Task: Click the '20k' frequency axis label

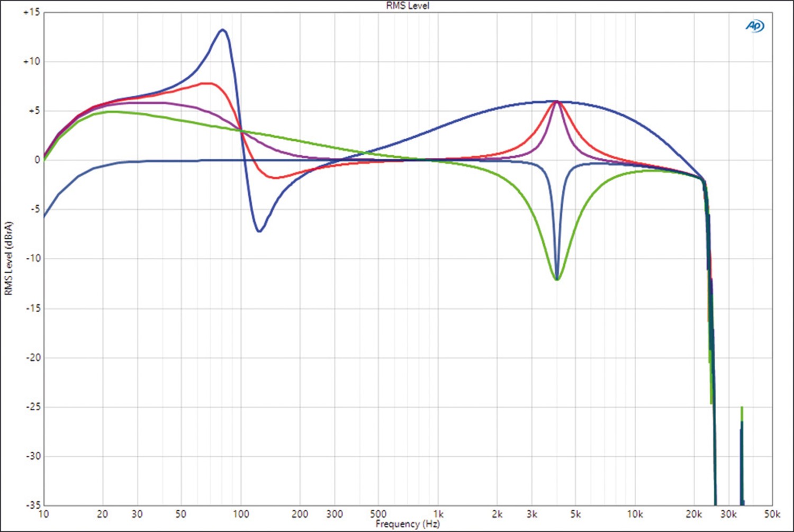Action: coord(694,514)
